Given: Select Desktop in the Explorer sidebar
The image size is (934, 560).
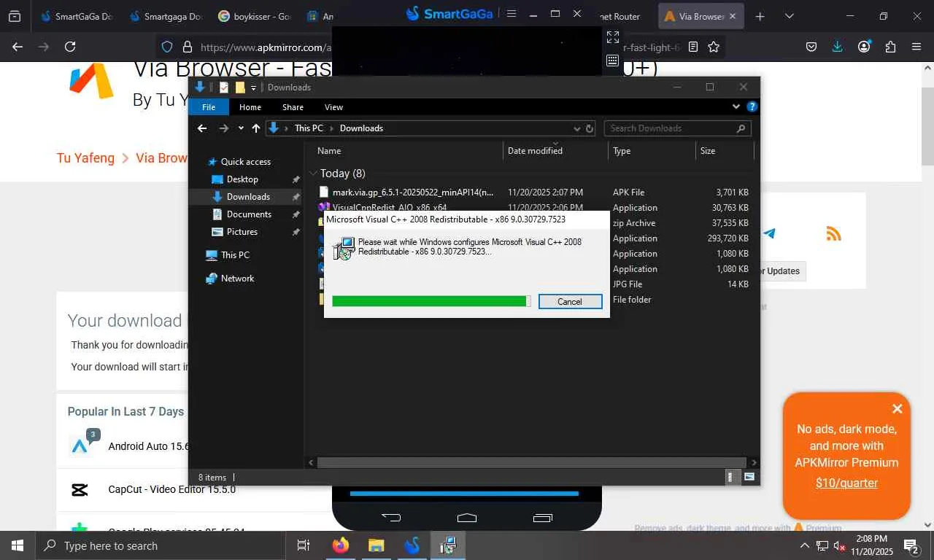Looking at the screenshot, I should click(242, 179).
